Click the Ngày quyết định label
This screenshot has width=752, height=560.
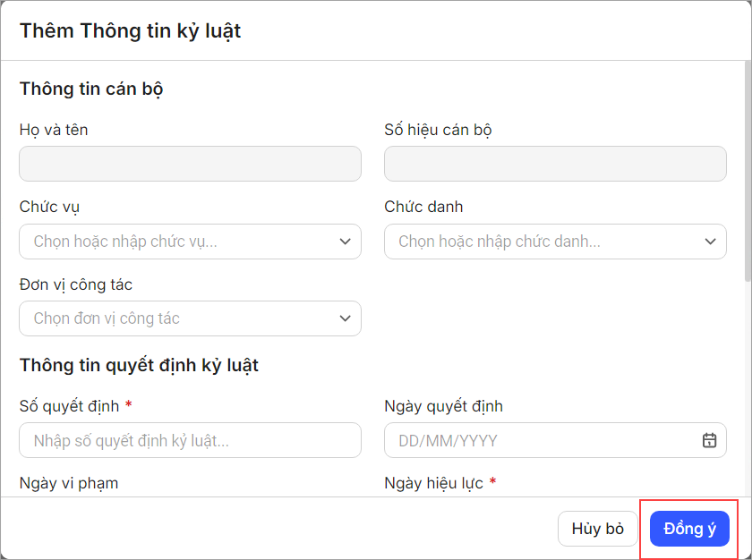point(443,406)
